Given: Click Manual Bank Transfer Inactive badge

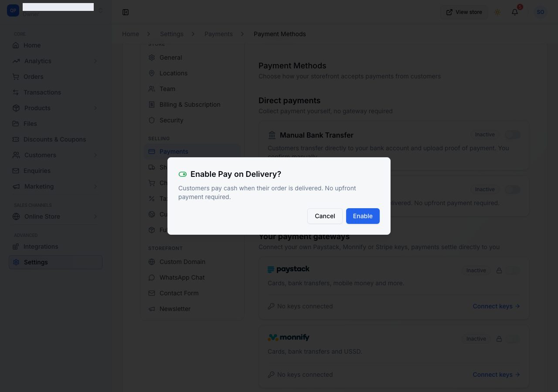Looking at the screenshot, I should pyautogui.click(x=485, y=135).
